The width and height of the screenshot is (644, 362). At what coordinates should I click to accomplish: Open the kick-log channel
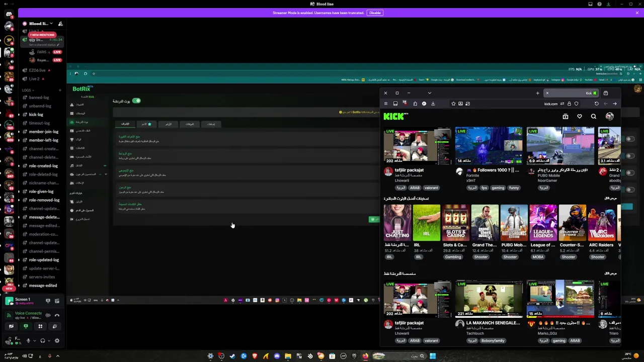(36, 115)
